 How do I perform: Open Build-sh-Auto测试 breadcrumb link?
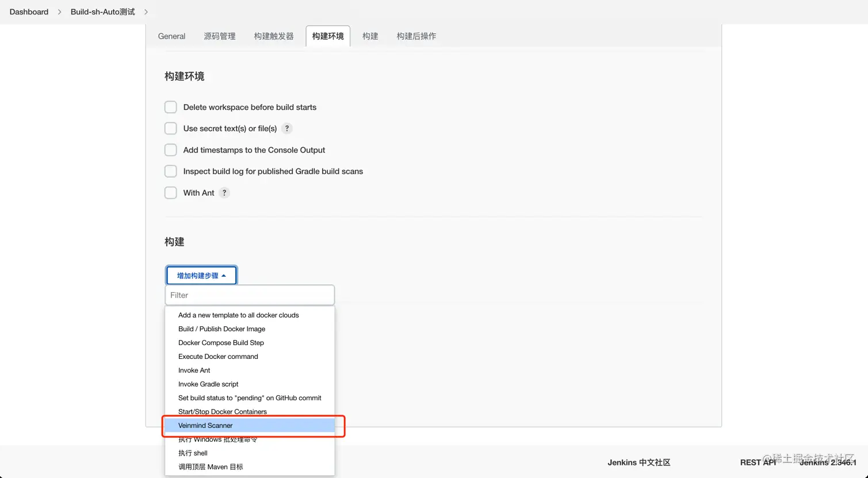tap(103, 12)
